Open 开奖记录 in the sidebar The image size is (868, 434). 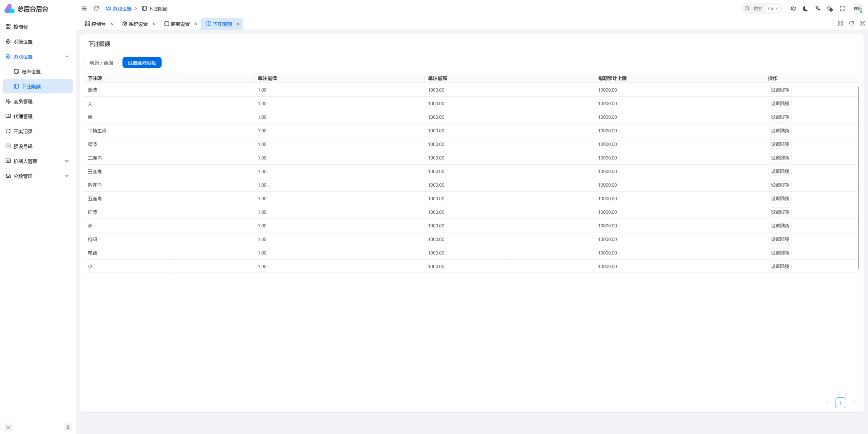[x=38, y=131]
